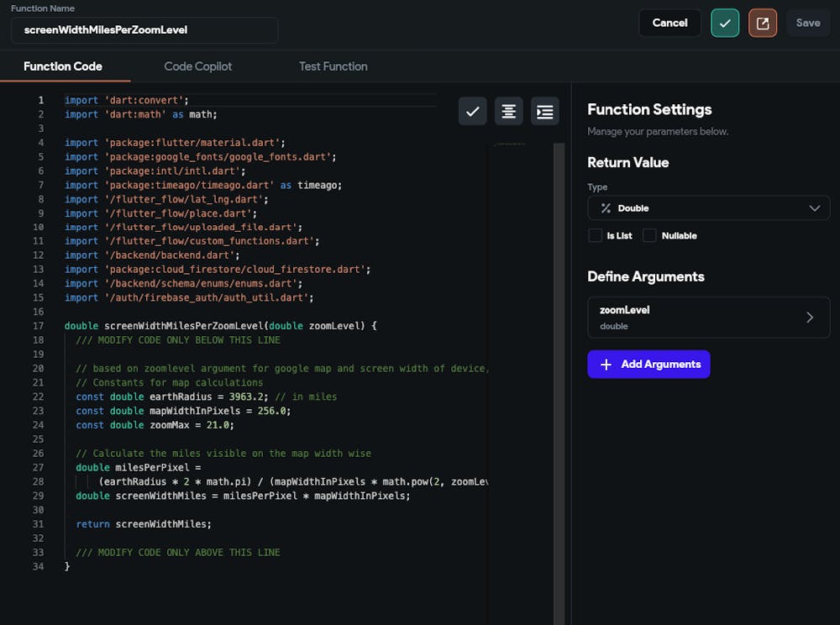Click the Function Name input field
The height and width of the screenshot is (625, 840).
point(144,30)
